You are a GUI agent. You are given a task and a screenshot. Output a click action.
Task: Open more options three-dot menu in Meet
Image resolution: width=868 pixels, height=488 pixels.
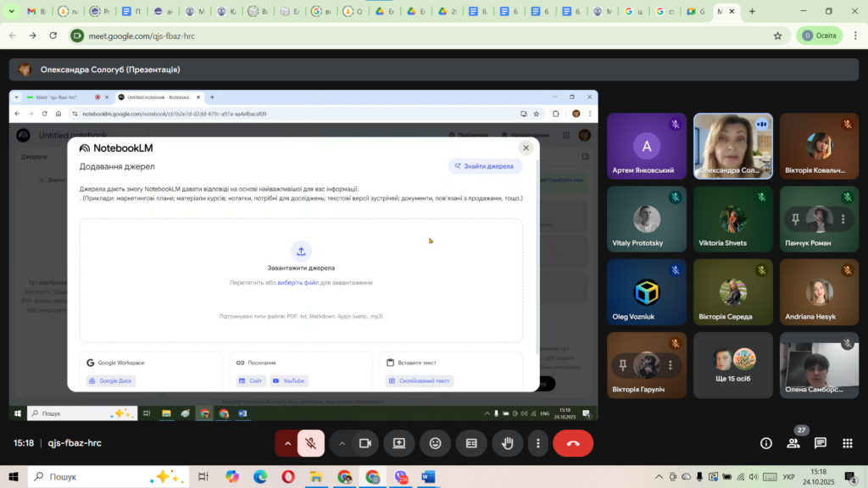pos(537,443)
